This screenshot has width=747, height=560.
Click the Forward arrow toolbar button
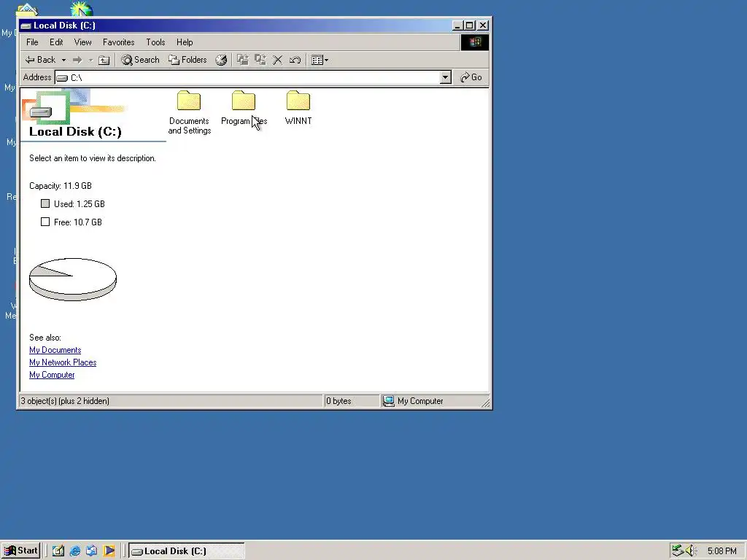pos(77,60)
